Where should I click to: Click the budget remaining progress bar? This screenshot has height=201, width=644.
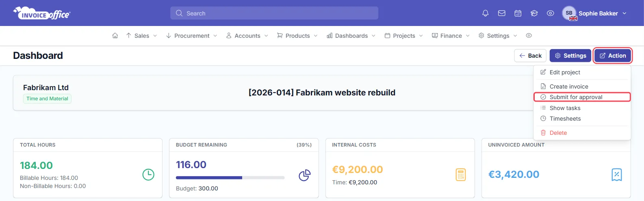tap(230, 178)
